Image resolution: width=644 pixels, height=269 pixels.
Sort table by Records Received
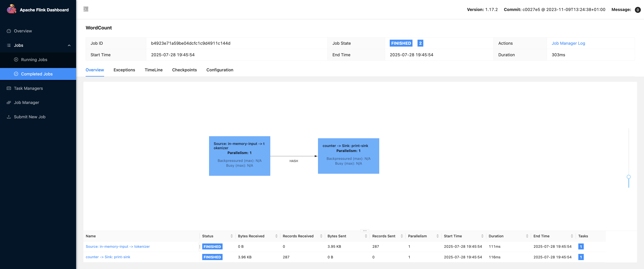321,236
